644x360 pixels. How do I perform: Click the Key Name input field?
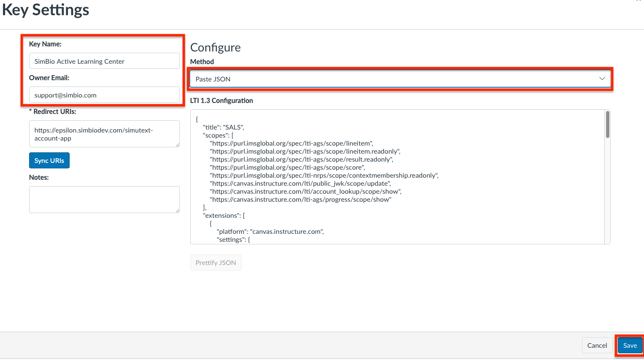(104, 61)
